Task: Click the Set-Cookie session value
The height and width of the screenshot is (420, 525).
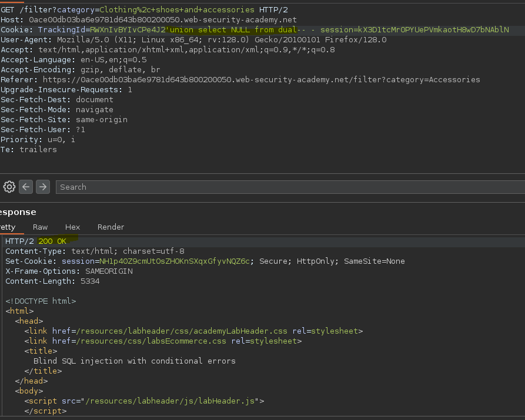Action: coord(175,261)
